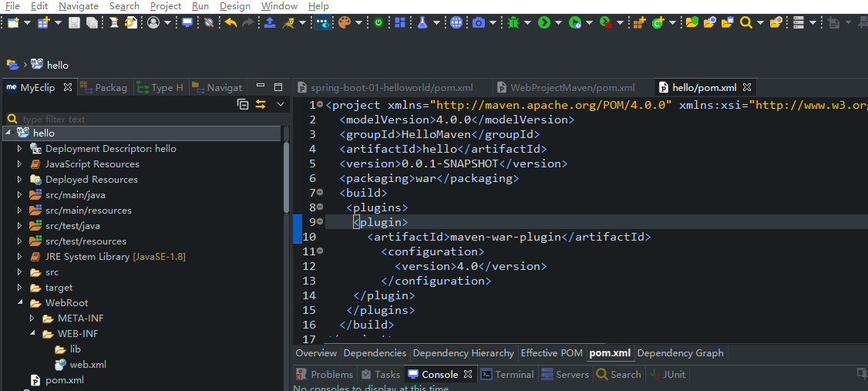Open the web browser globe icon

coord(456,22)
